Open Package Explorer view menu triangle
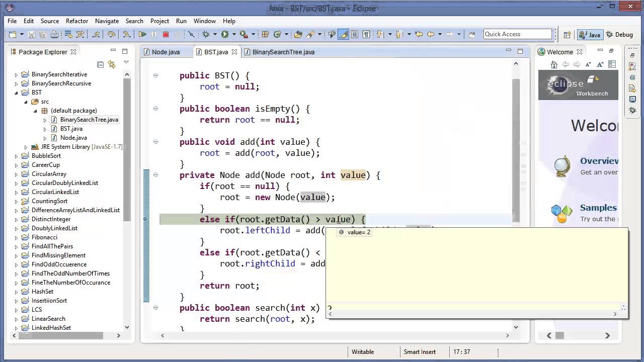Screen dimensions: 644x362 (x=126, y=63)
